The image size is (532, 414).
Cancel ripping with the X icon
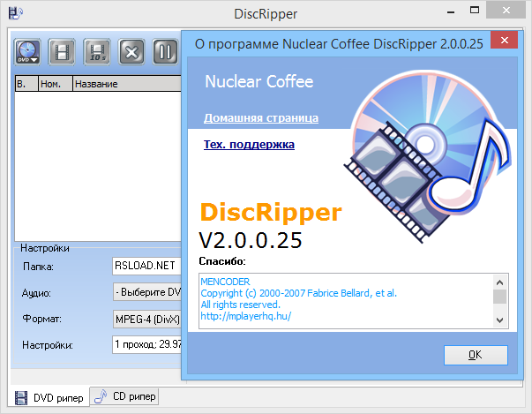point(131,52)
